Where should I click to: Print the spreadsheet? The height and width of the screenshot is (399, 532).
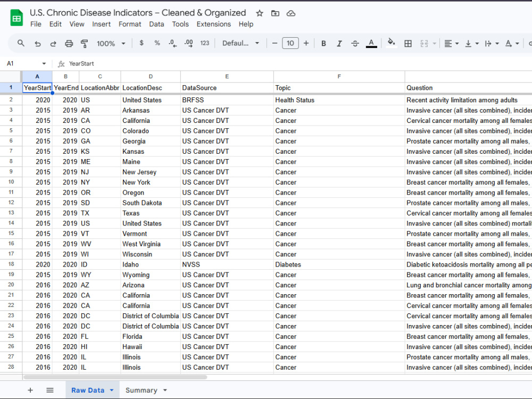click(69, 44)
